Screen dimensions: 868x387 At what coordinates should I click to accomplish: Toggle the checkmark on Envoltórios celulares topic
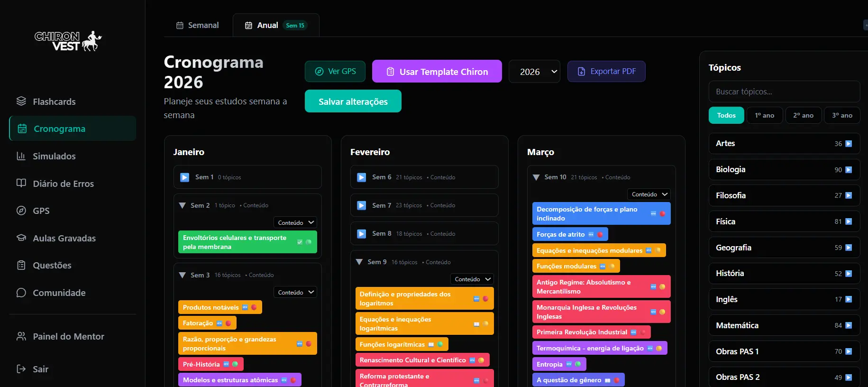coord(300,242)
